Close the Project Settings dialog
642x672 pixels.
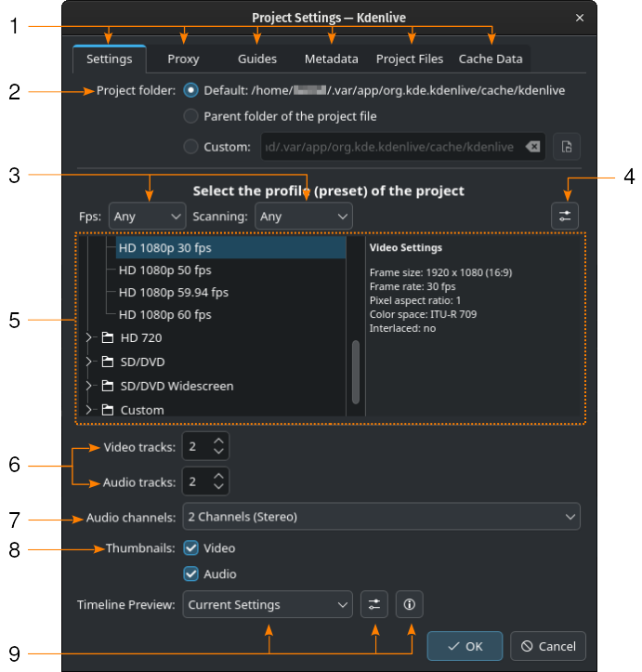coord(580,18)
